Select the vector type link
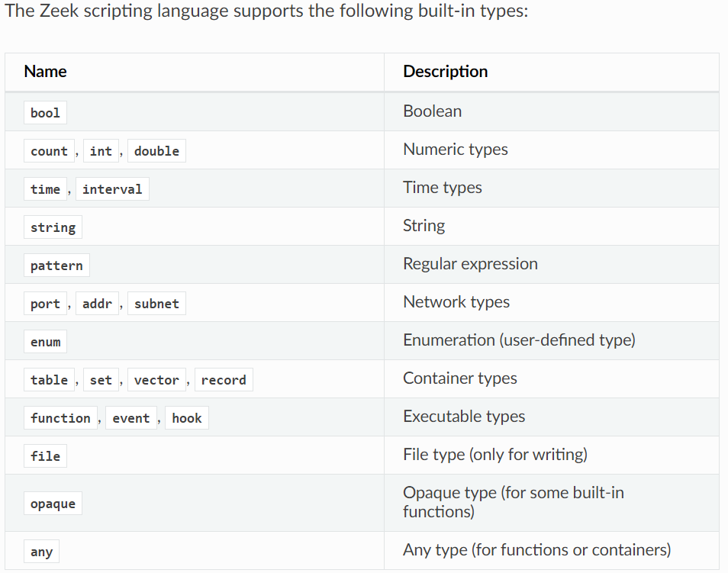This screenshot has height=573, width=728. [x=156, y=380]
